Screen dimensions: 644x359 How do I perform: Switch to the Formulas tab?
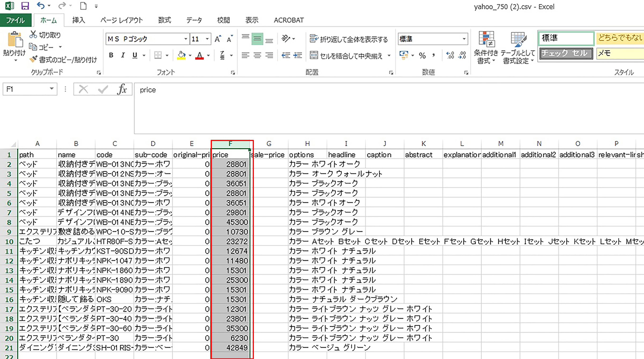point(164,20)
